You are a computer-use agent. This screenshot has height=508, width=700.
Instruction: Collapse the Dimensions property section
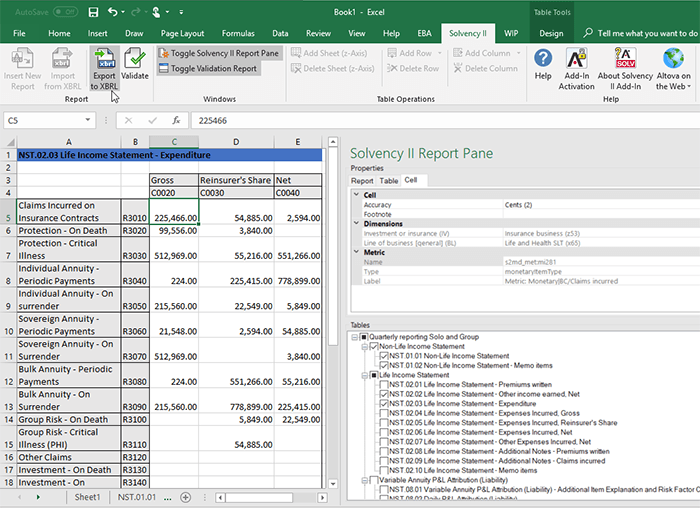pos(356,224)
